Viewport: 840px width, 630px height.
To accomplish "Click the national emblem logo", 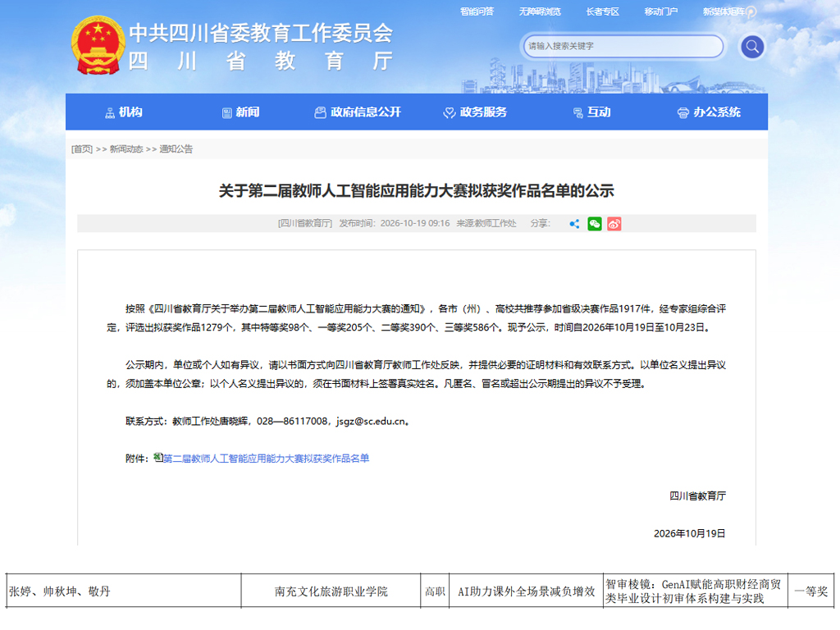I will tap(98, 46).
